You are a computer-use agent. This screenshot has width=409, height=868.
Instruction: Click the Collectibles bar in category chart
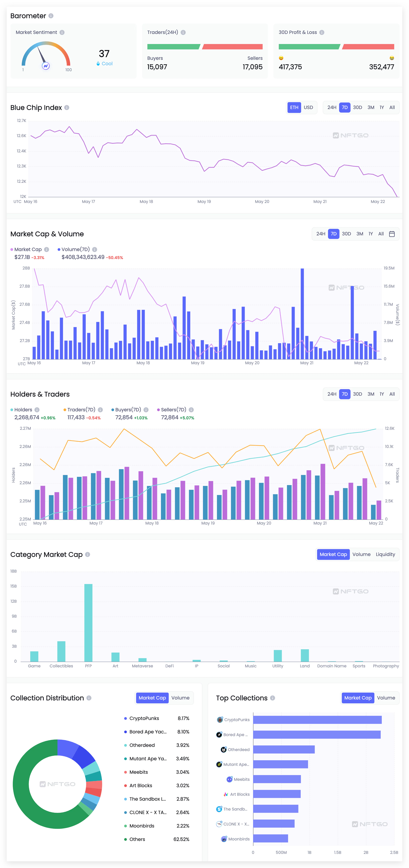(x=61, y=651)
